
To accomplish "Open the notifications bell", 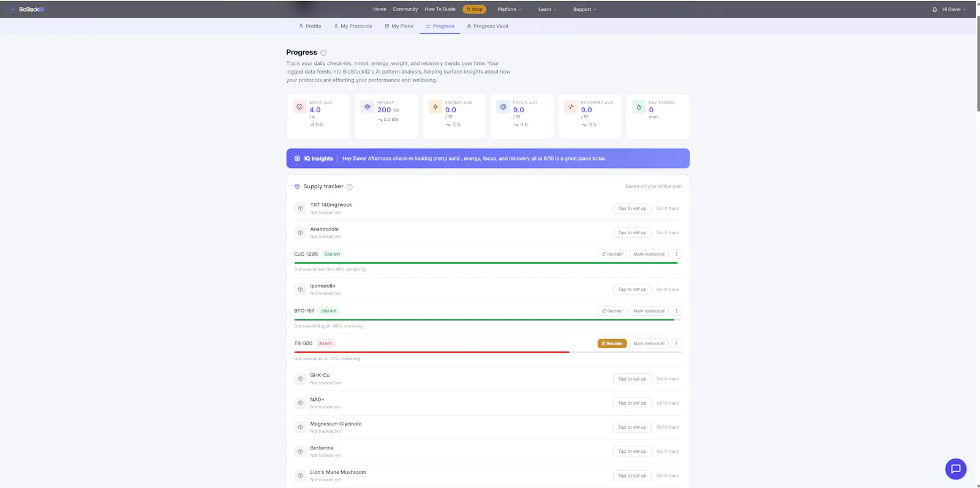I will pos(935,9).
